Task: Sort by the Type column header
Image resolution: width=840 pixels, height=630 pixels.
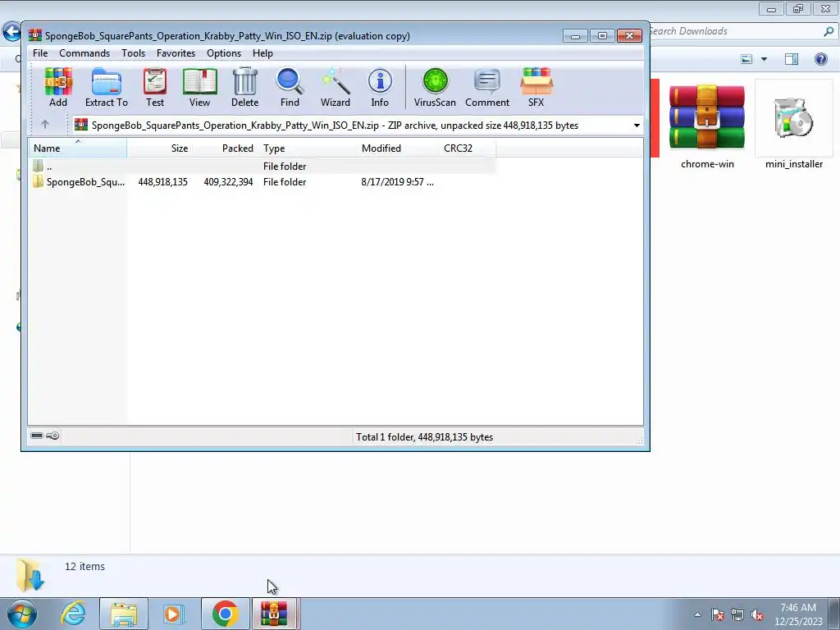Action: pos(307,148)
